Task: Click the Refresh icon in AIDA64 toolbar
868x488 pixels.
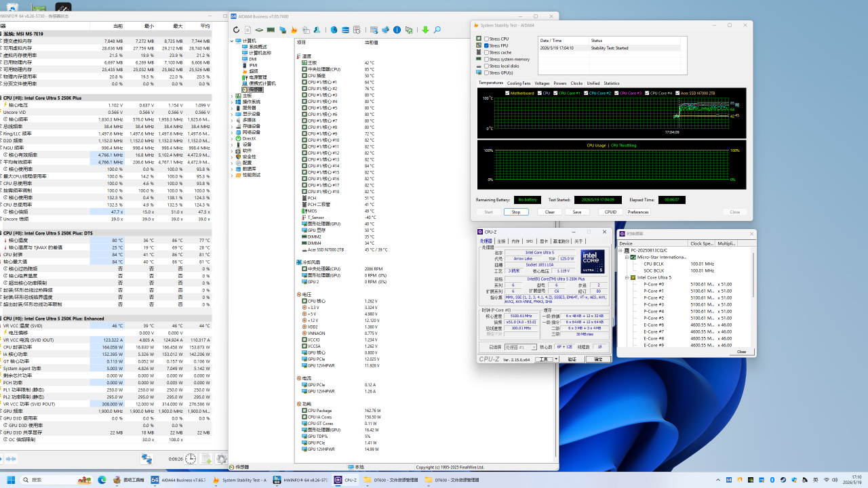Action: [x=236, y=30]
